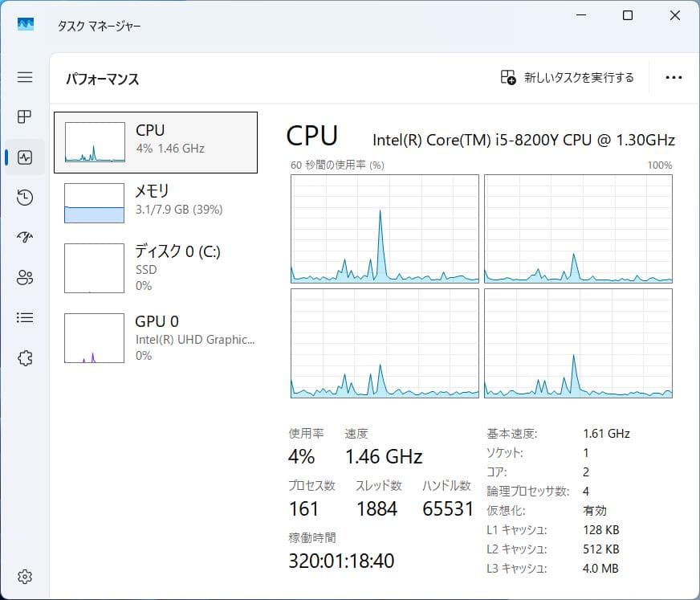700x600 pixels.
Task: Click the top-left logical processor graph
Action: 384,227
